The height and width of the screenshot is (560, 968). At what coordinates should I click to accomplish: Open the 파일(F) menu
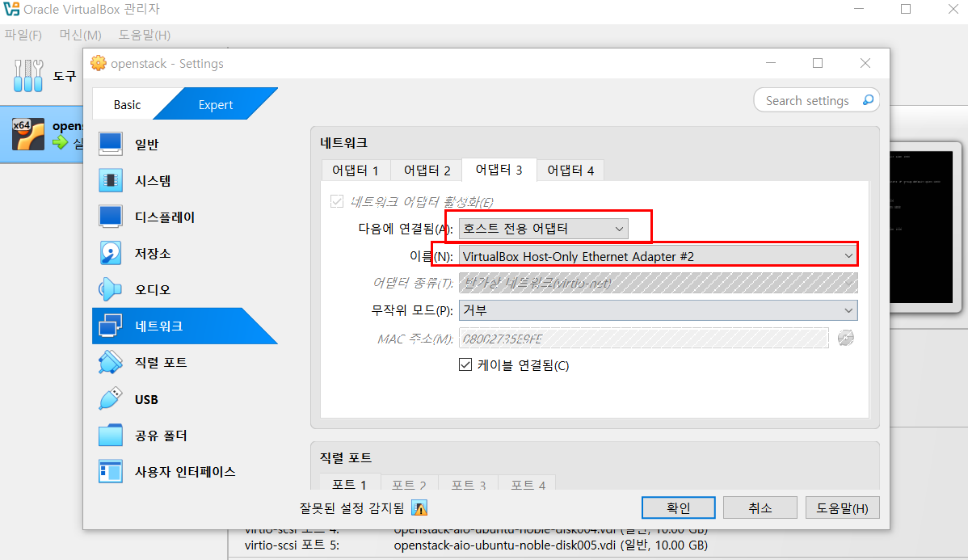(23, 35)
